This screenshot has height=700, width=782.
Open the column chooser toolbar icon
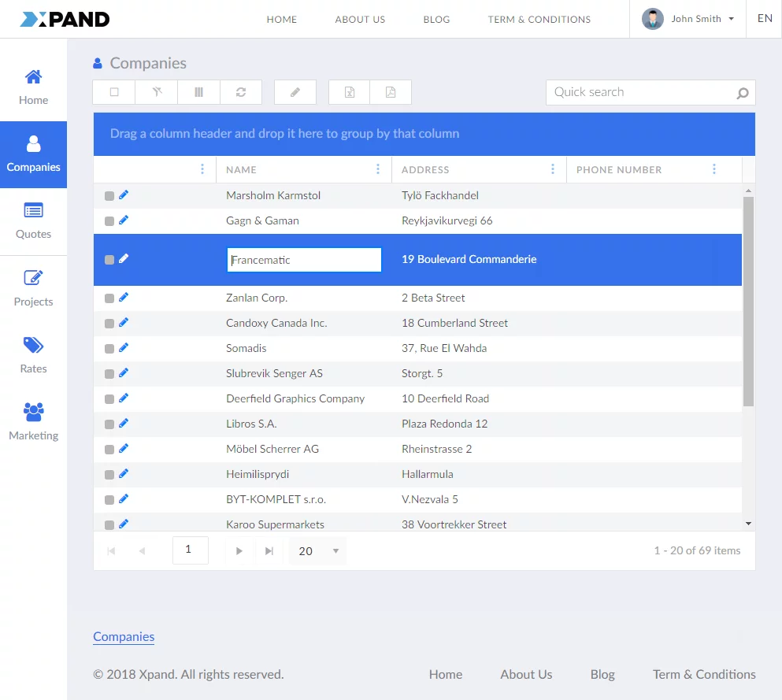pos(198,92)
